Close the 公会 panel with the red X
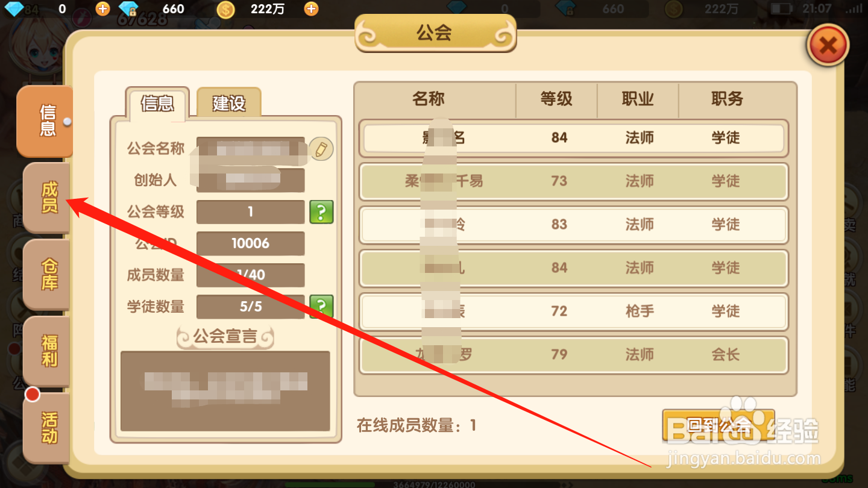Image resolution: width=868 pixels, height=488 pixels. 828,45
